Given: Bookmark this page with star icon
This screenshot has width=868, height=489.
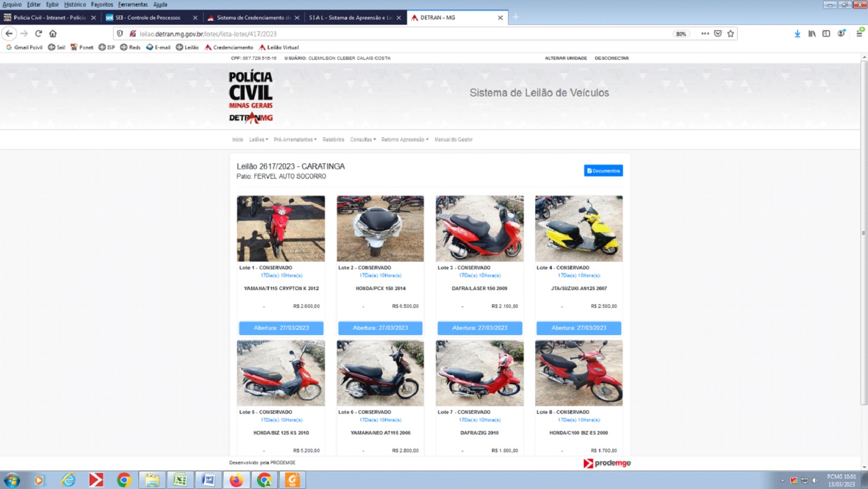Looking at the screenshot, I should 731,34.
